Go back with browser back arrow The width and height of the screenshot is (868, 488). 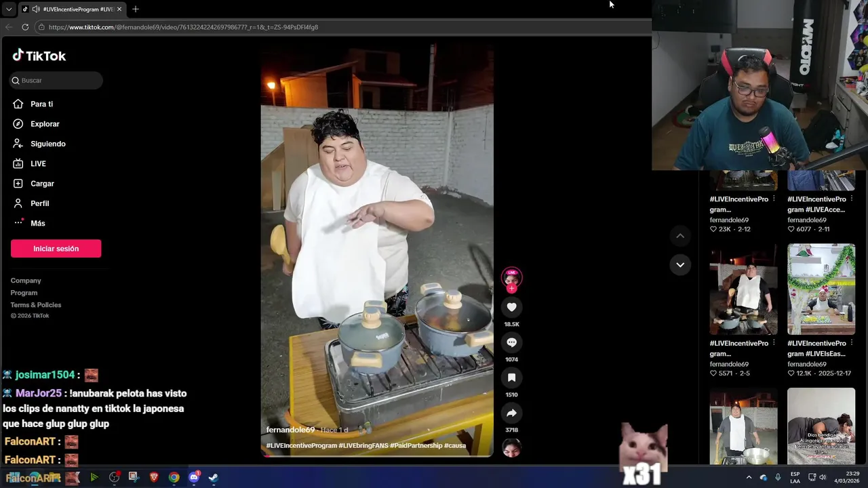[8, 27]
